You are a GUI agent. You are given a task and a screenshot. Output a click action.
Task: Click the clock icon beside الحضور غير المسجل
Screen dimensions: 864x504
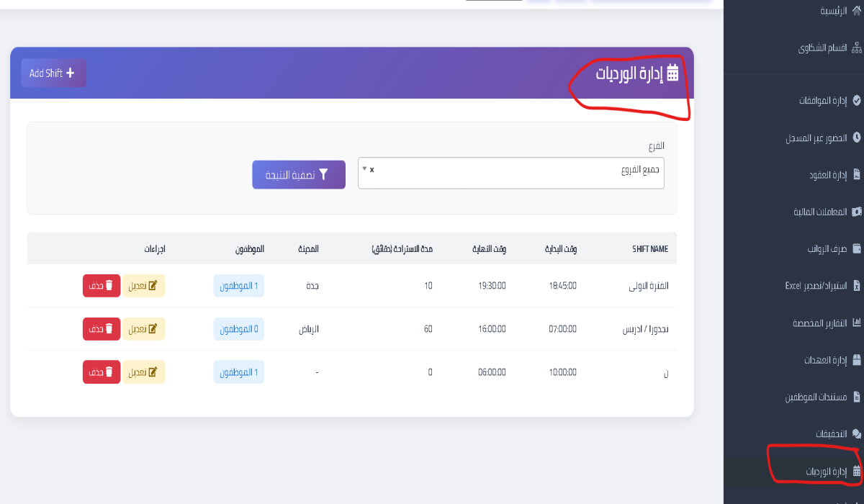click(x=856, y=138)
